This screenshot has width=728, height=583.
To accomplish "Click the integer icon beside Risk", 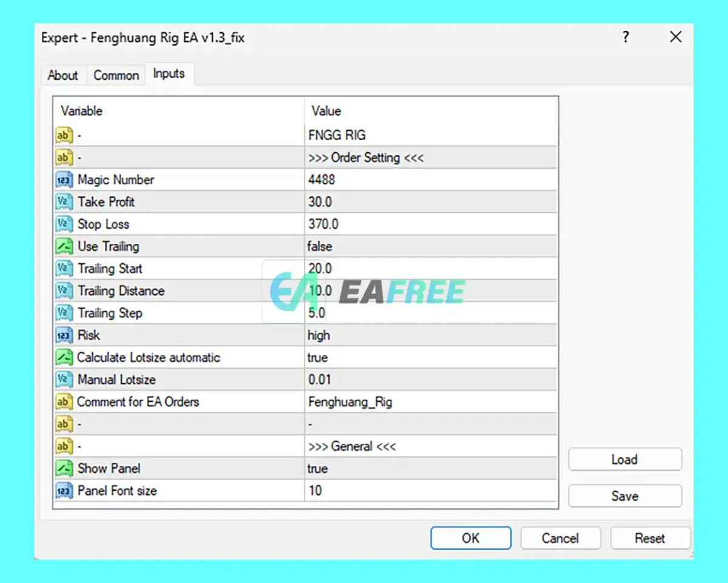I will point(64,335).
